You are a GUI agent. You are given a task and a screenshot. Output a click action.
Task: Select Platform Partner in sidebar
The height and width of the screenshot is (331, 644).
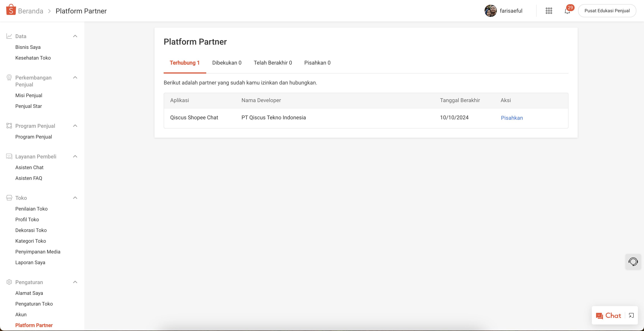pyautogui.click(x=34, y=325)
